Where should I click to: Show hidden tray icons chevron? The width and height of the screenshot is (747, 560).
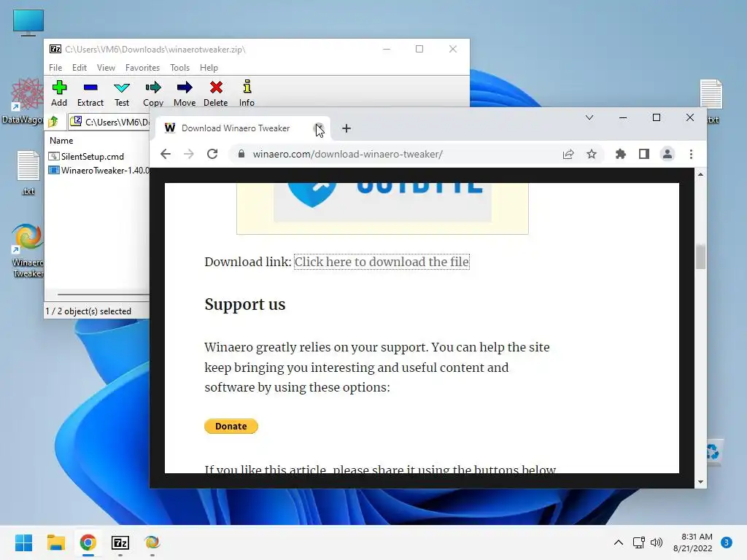[619, 542]
